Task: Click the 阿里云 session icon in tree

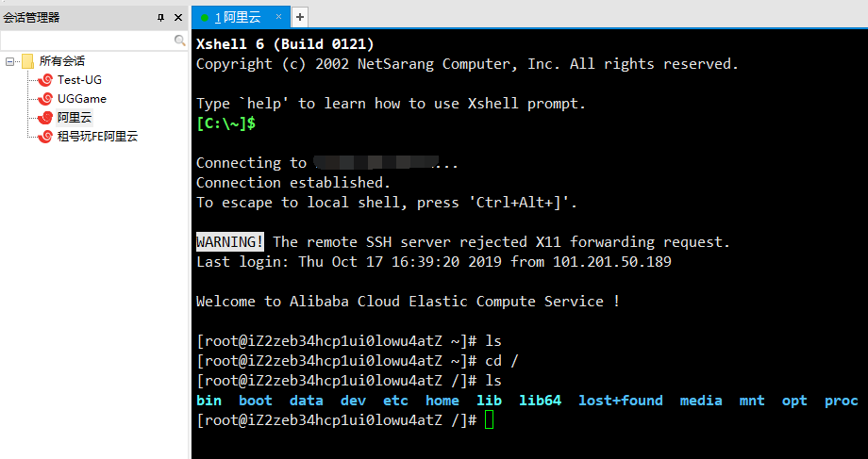Action: [45, 118]
